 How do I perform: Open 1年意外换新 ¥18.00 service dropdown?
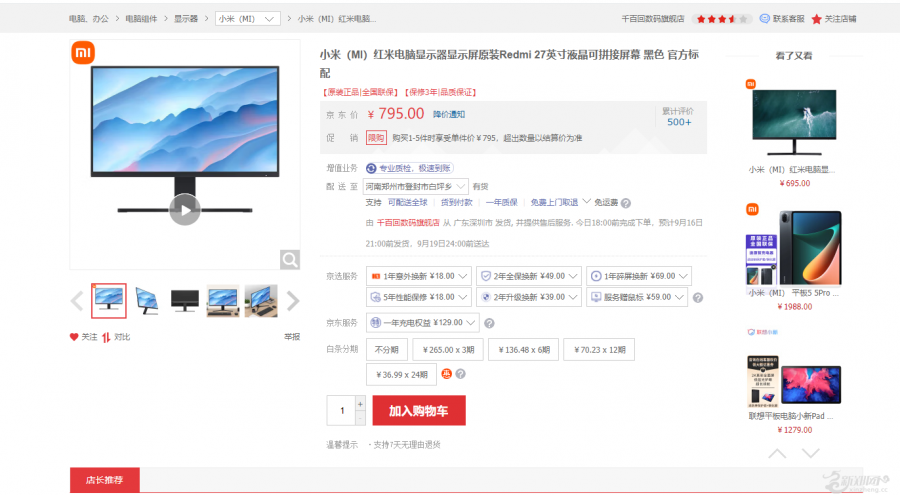tap(419, 276)
